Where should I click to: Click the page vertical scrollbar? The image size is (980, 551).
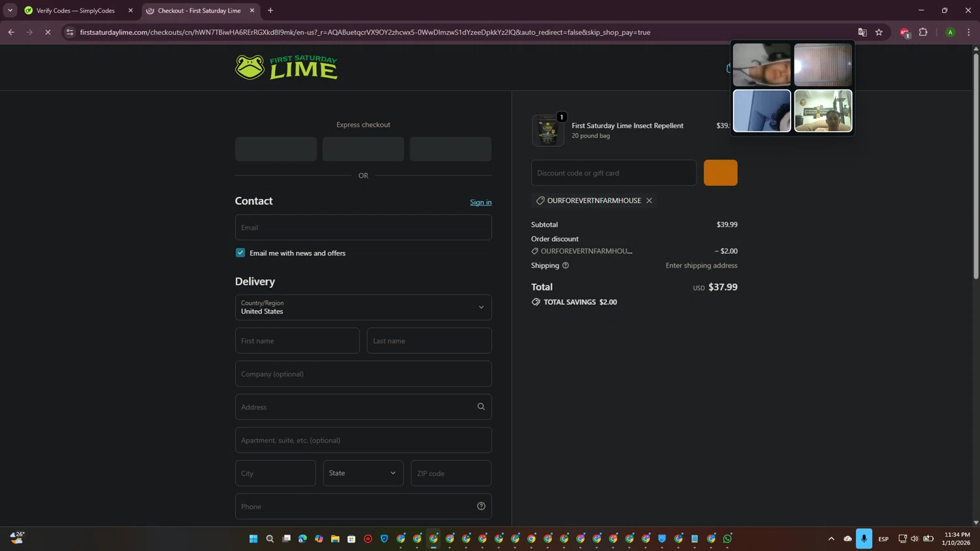click(976, 166)
